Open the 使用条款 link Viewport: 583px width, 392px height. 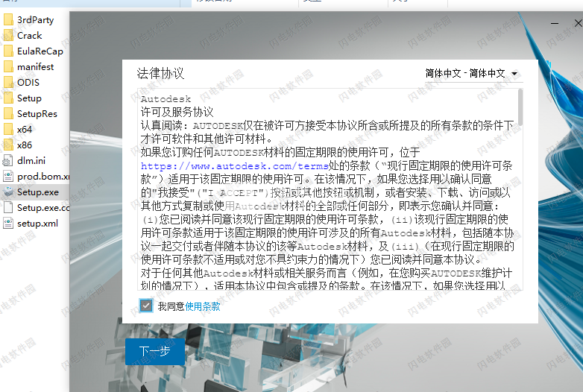203,306
